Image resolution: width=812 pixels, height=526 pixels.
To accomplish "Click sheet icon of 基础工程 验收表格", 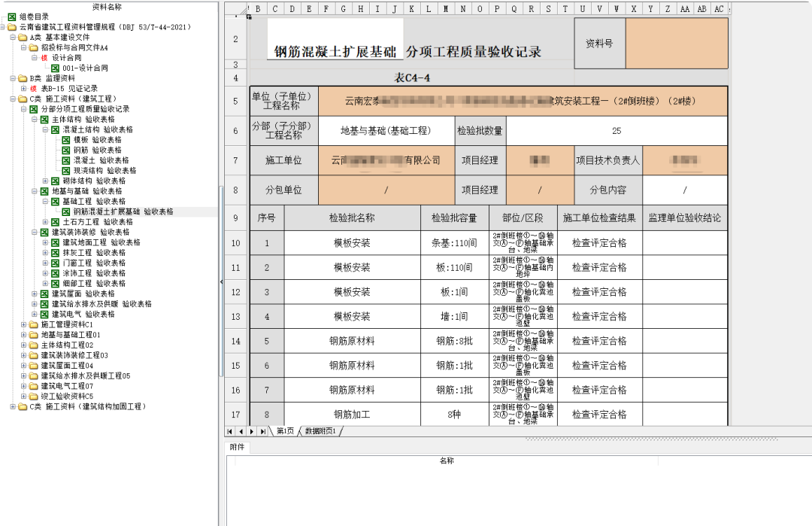I will (56, 202).
